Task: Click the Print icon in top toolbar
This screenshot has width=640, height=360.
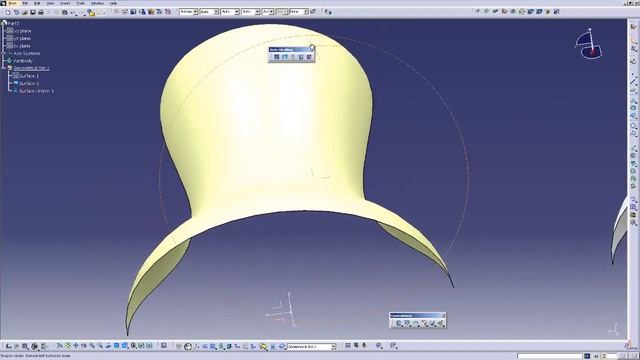Action: (41, 12)
